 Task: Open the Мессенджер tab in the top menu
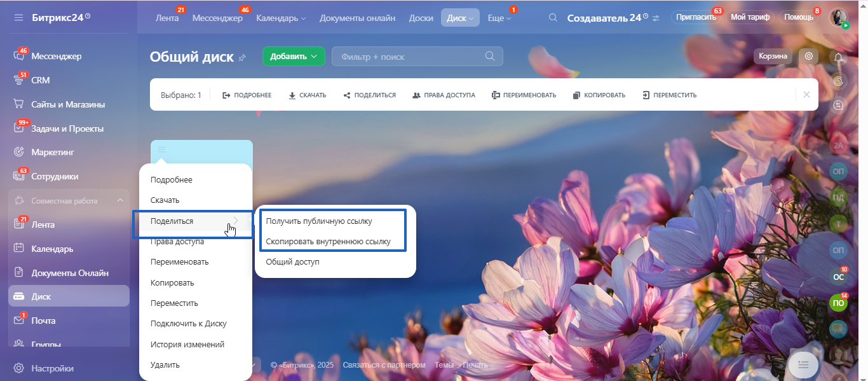[217, 18]
